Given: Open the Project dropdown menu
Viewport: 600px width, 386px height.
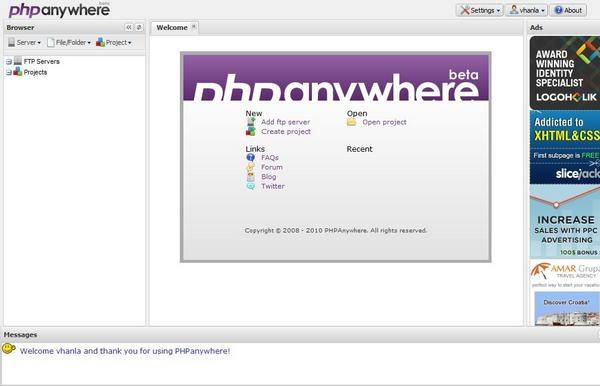Looking at the screenshot, I should coord(114,42).
